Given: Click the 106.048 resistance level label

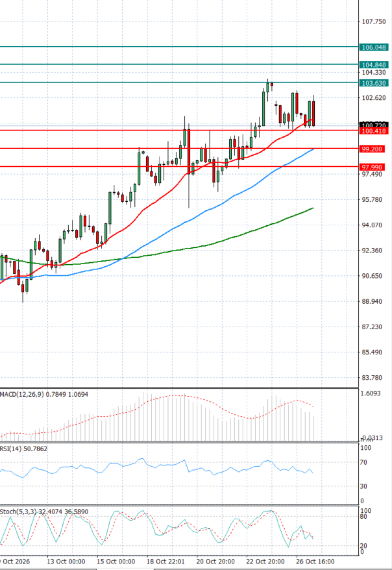Looking at the screenshot, I should tap(374, 47).
